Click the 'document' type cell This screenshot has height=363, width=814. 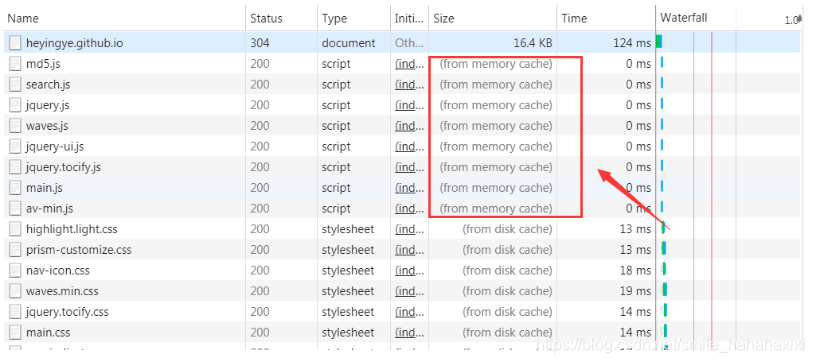[x=348, y=43]
